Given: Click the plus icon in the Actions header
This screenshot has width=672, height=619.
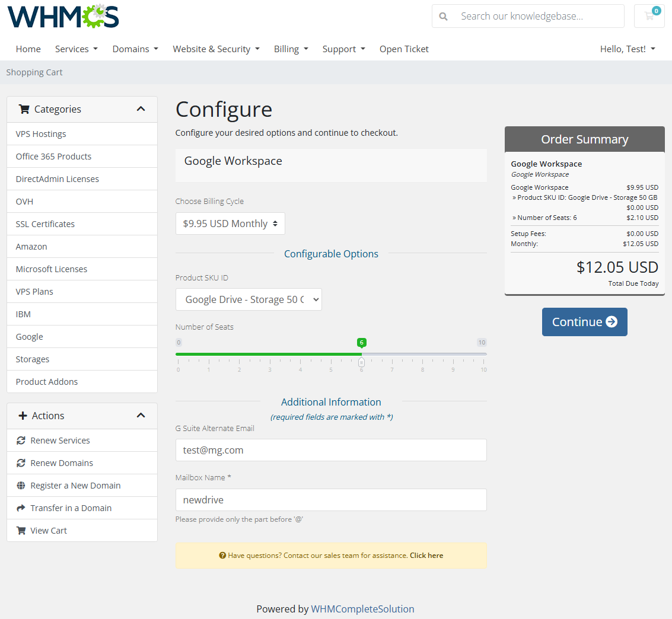Looking at the screenshot, I should click(x=24, y=415).
